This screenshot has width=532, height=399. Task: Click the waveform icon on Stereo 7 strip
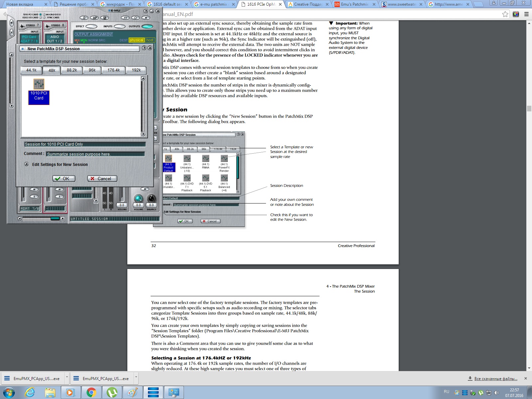pyautogui.click(x=22, y=26)
